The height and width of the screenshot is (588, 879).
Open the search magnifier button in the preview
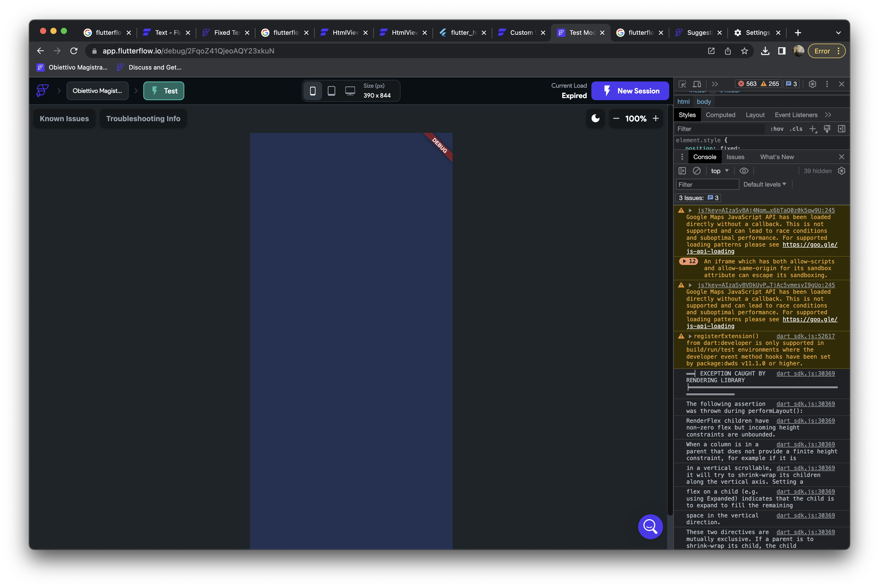coord(650,527)
